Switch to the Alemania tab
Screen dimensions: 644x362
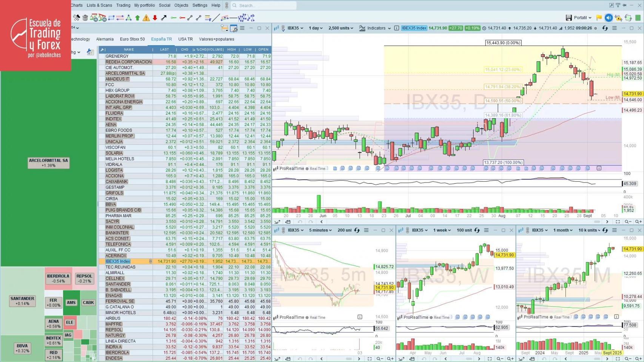[x=105, y=39]
